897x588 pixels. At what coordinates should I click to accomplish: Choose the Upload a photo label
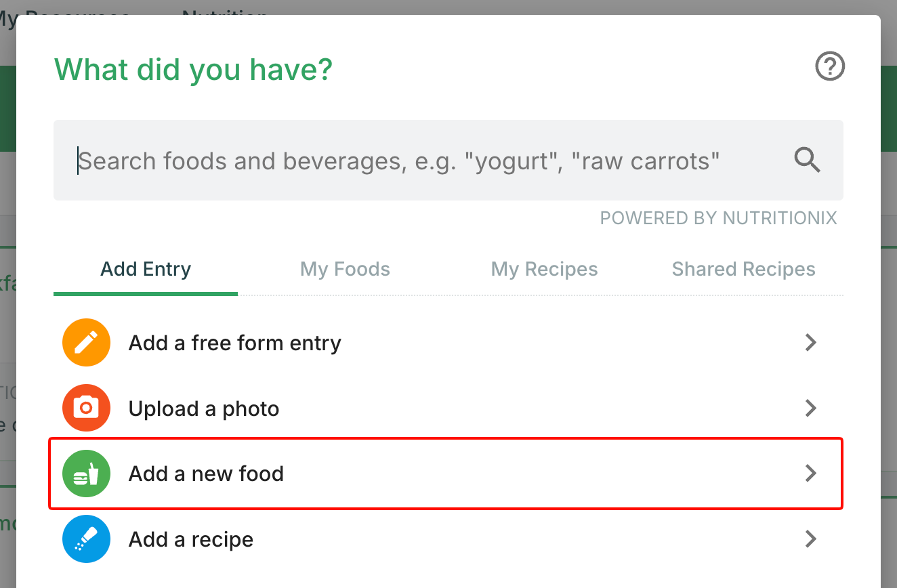click(204, 408)
